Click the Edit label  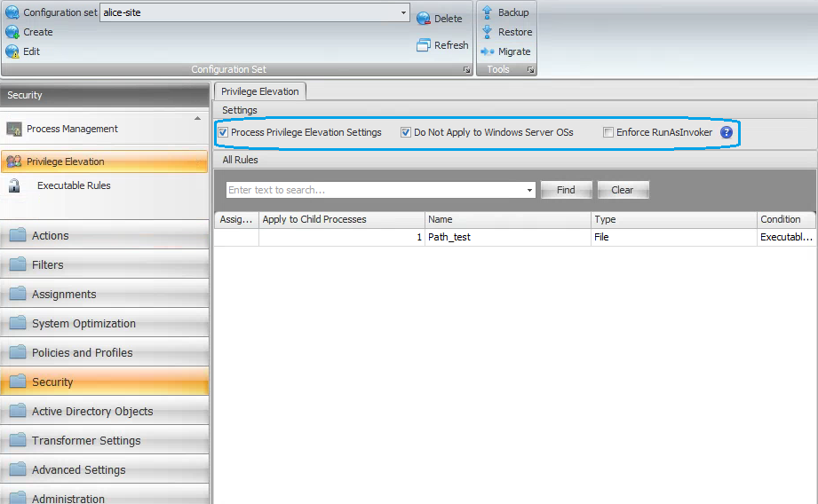click(31, 51)
